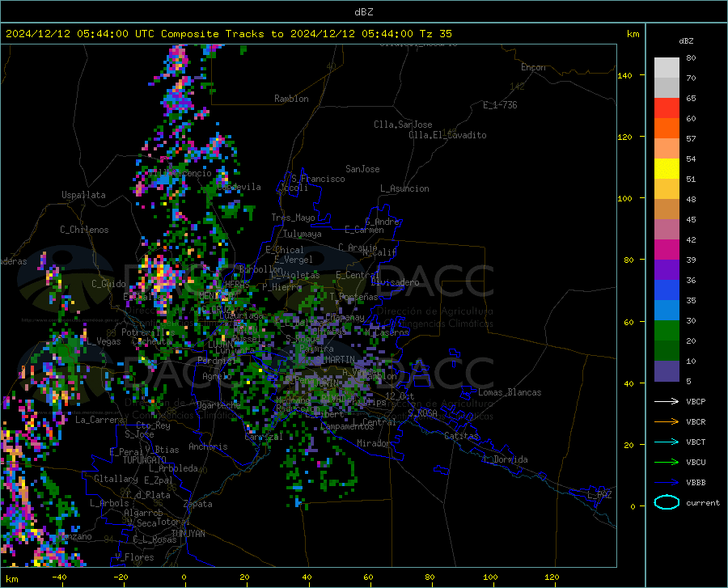The image size is (728, 588).
Task: Click the Encon map label
Action: 533,67
